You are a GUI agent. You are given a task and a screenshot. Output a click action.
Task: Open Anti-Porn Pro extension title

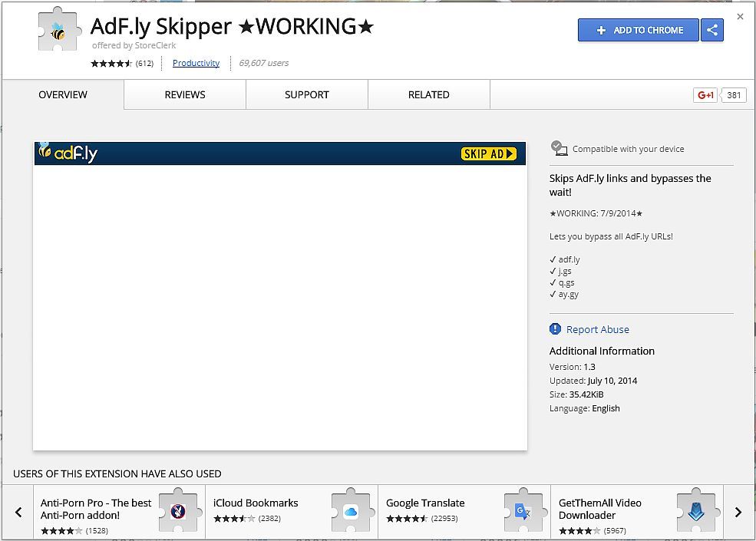click(x=96, y=509)
